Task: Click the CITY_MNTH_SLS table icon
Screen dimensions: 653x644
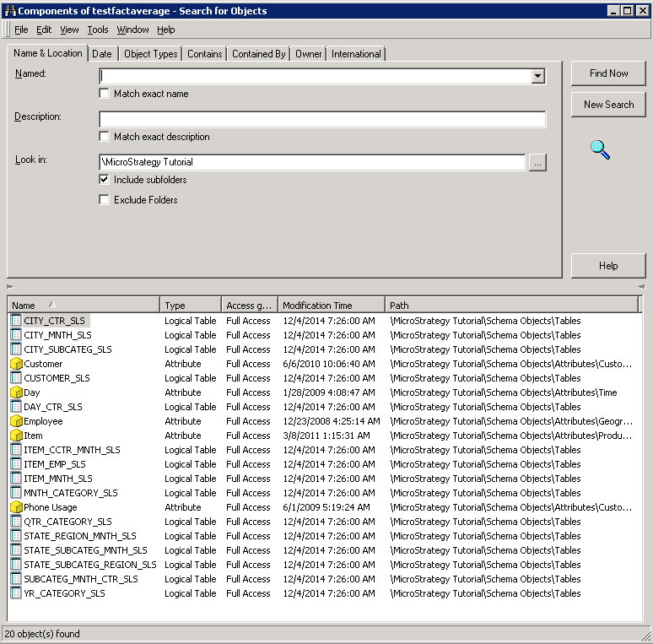Action: [16, 334]
